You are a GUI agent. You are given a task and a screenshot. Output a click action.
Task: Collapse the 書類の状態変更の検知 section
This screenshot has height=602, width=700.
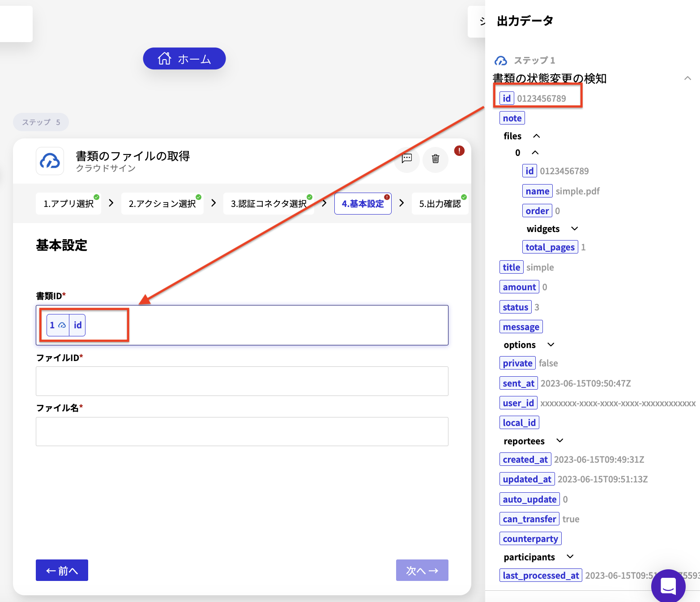pyautogui.click(x=687, y=78)
